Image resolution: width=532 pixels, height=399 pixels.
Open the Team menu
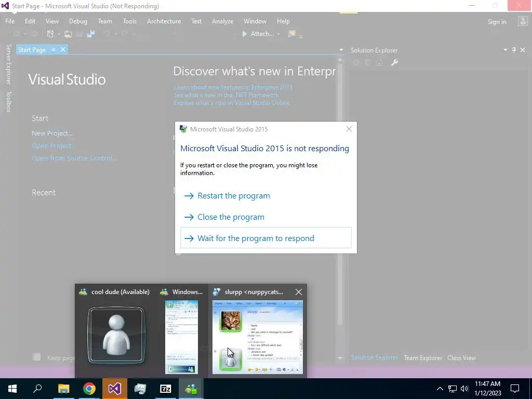click(x=105, y=21)
